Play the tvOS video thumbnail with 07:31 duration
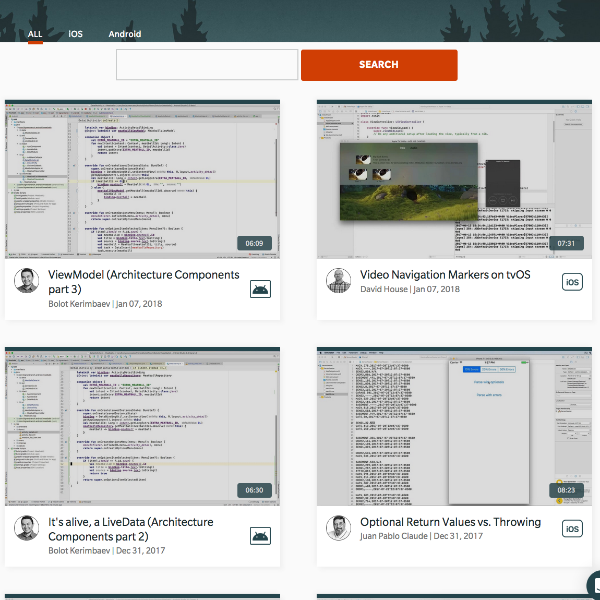600x600 pixels. (x=453, y=180)
